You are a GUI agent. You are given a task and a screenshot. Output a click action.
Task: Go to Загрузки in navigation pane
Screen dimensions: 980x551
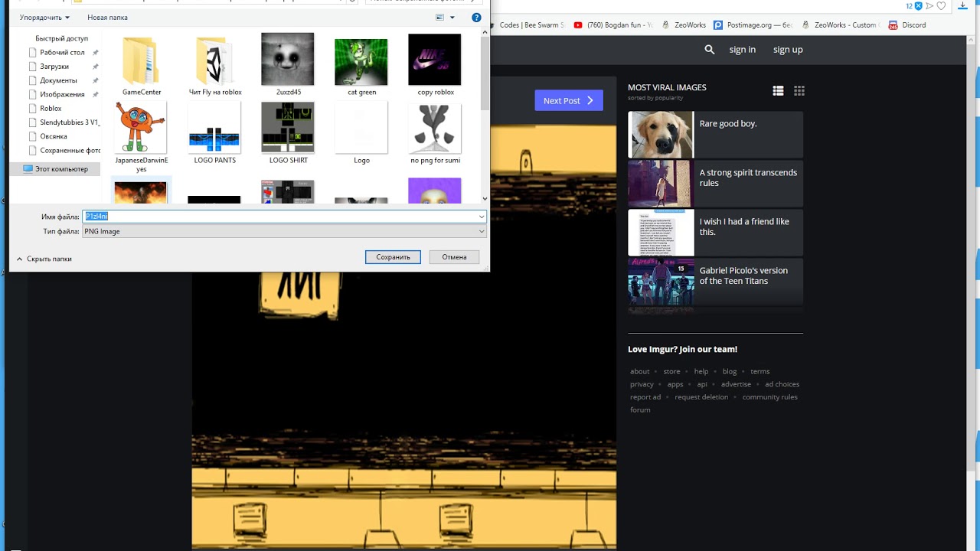(54, 67)
